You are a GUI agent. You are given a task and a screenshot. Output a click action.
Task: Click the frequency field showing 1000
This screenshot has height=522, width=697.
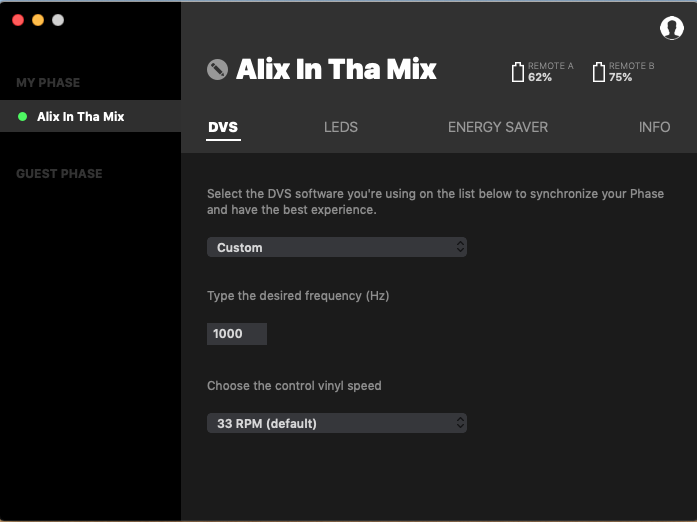pyautogui.click(x=237, y=334)
